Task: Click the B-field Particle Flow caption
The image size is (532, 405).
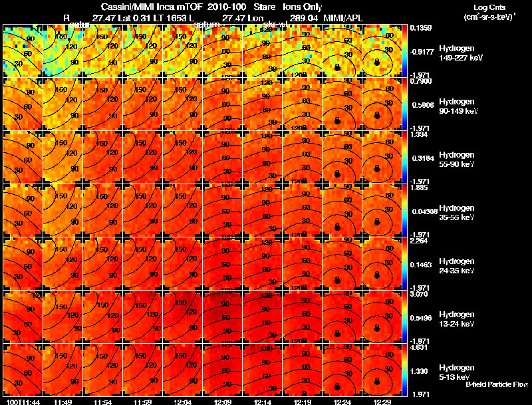Action: (497, 384)
